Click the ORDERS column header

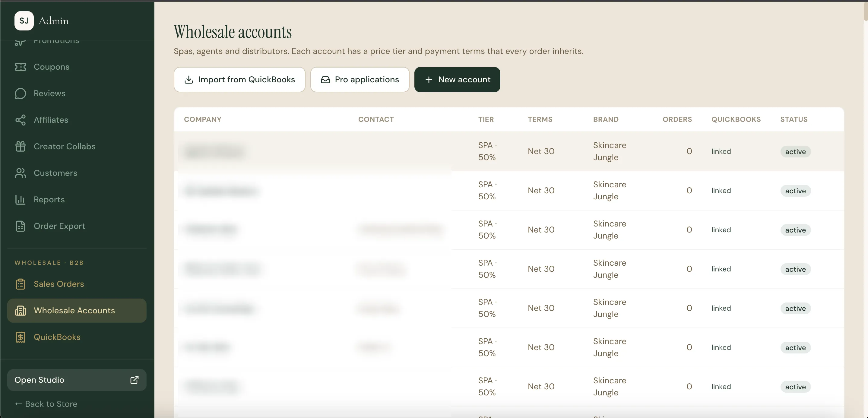[x=677, y=119]
